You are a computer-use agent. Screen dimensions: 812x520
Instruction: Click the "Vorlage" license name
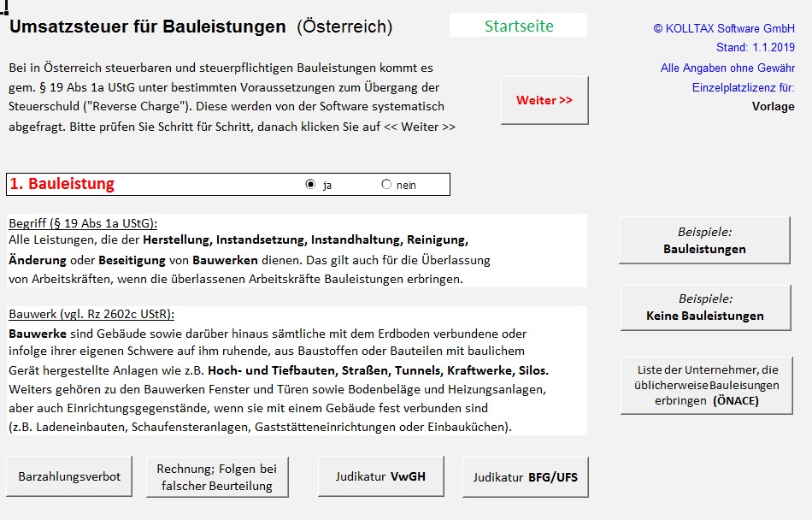coord(773,107)
